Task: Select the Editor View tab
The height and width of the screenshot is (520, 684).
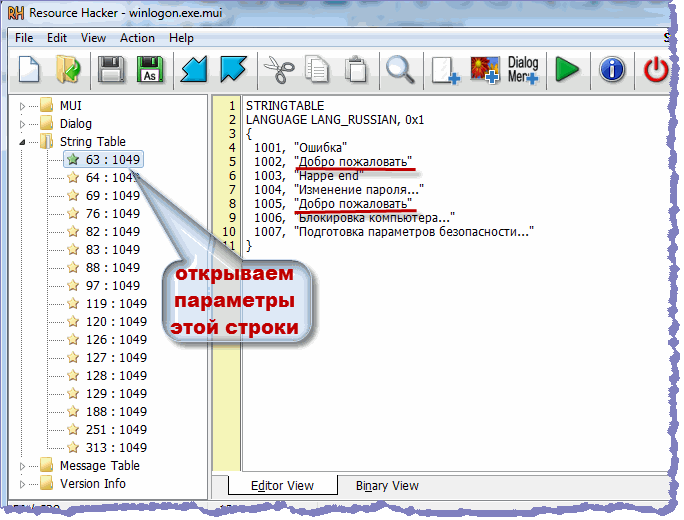Action: [x=282, y=486]
